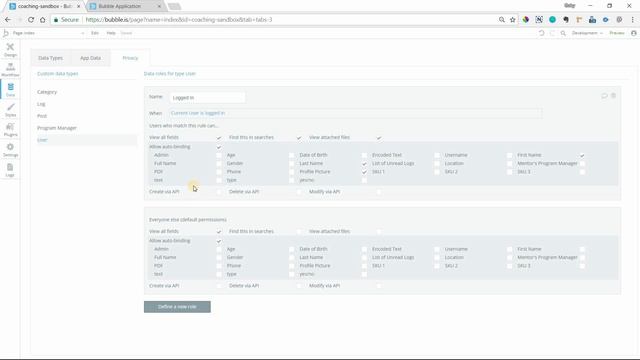640x360 pixels.
Task: Click the Bubble logo icon
Action: 5,33
